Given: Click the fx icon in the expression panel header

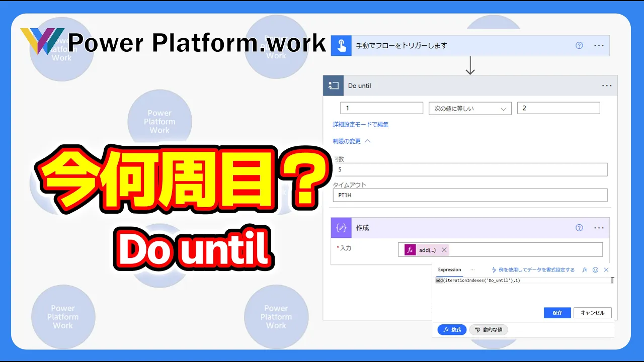Looking at the screenshot, I should 585,270.
